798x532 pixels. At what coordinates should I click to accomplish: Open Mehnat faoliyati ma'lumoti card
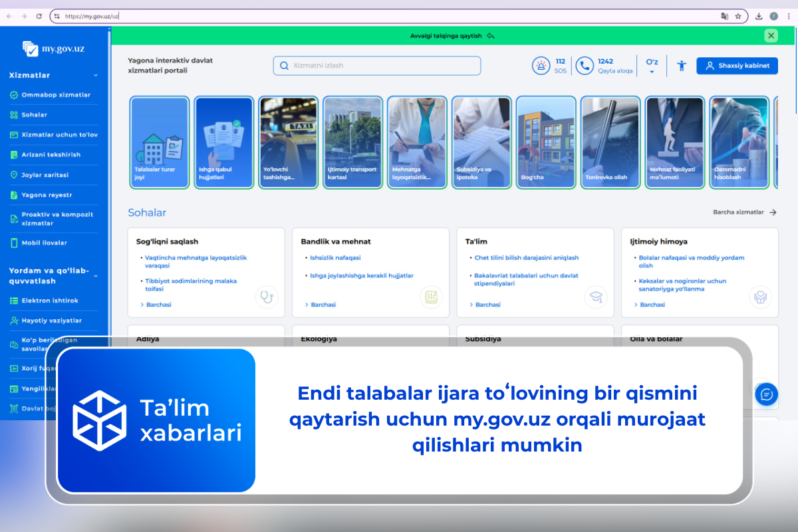click(675, 142)
